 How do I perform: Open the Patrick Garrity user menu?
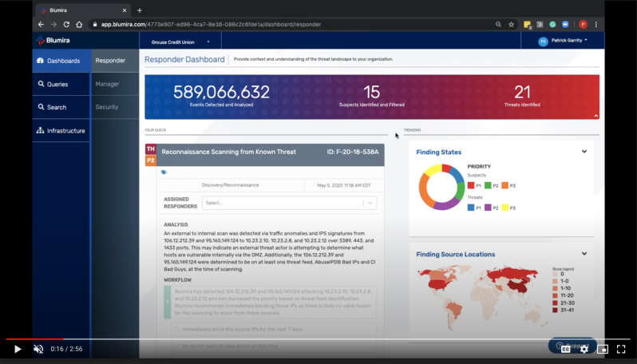[563, 40]
